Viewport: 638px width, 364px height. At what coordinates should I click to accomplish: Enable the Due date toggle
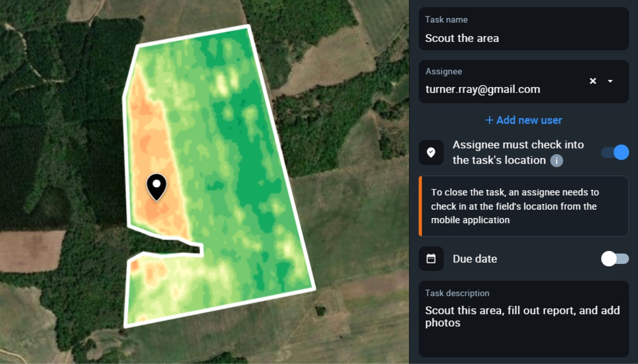point(615,259)
